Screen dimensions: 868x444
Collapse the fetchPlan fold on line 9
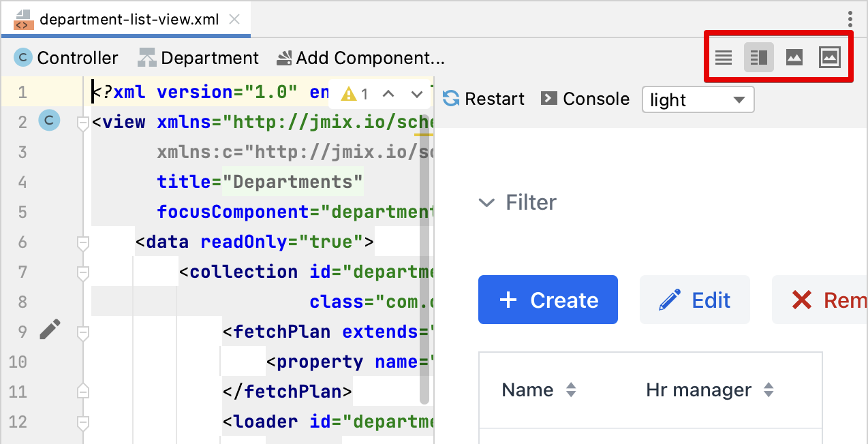83,332
